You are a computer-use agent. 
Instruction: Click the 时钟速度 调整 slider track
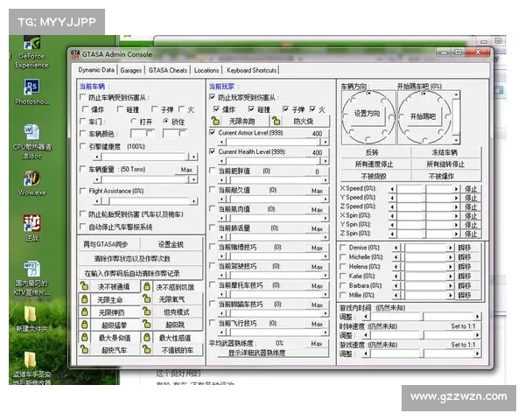click(422, 335)
